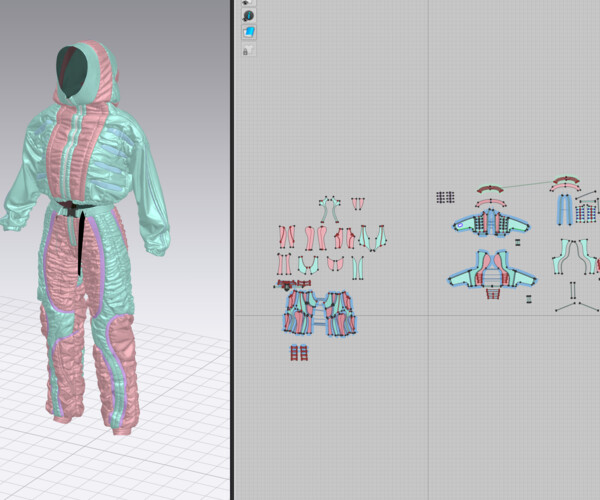The height and width of the screenshot is (500, 600).
Task: Select the blue elongated leg pattern pair
Action: pyautogui.click(x=565, y=209)
